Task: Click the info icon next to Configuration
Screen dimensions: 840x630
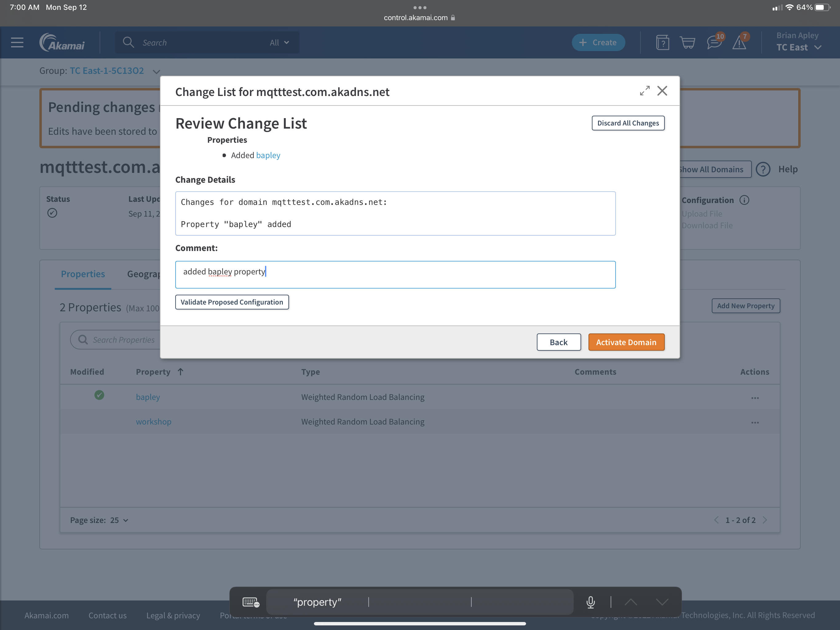Action: 745,200
